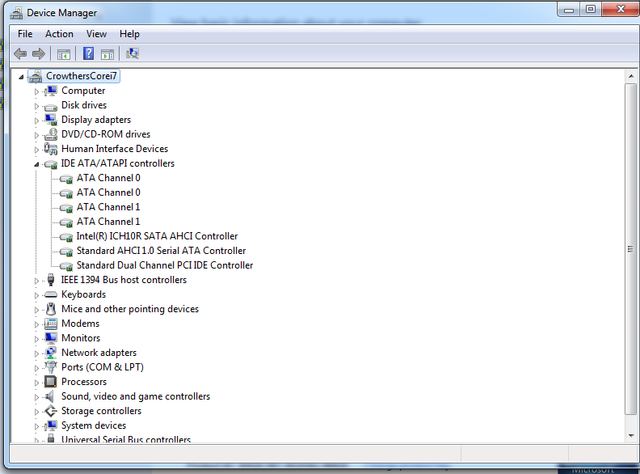
Task: Open the View menu
Action: click(96, 34)
